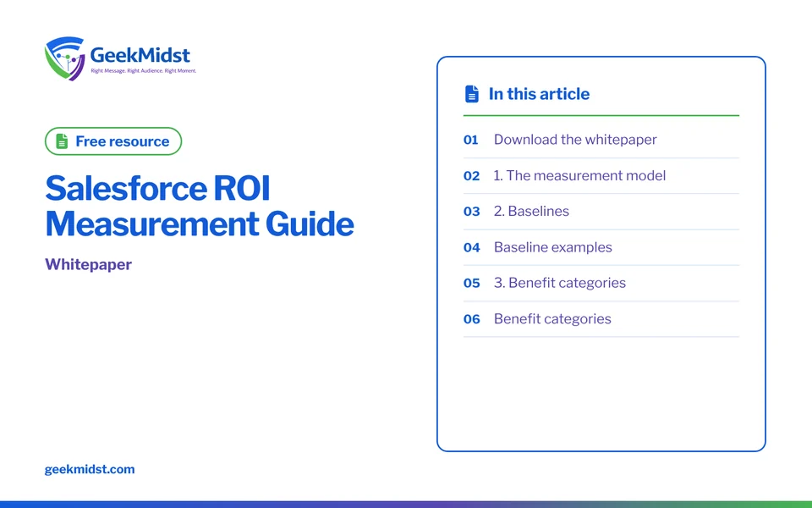
Task: Click the Whitepaper subtitle
Action: 89,264
